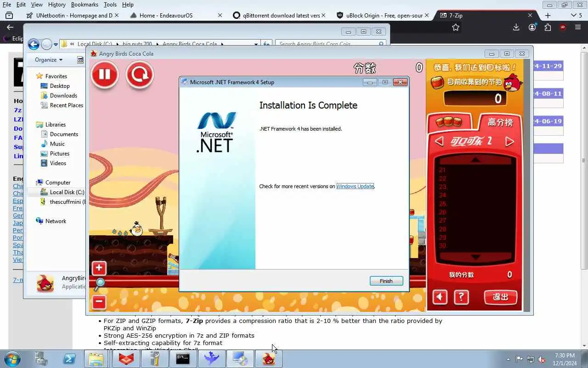Click the white bird on the slingshot platform
Viewport: 588px width, 368px height.
click(136, 229)
